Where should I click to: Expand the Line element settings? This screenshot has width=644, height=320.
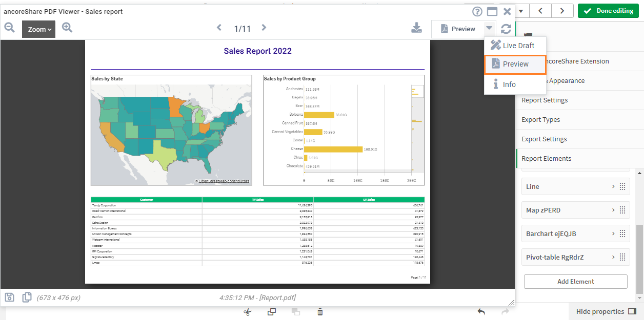pos(613,187)
